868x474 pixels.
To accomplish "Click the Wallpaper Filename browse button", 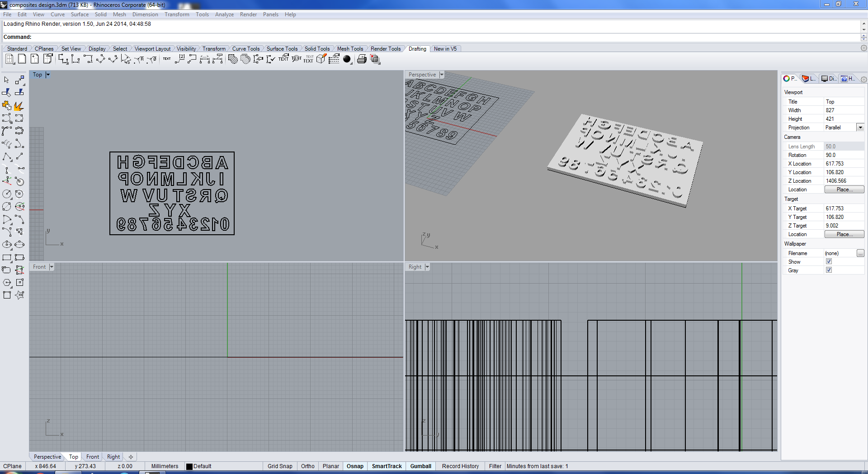I will point(860,253).
